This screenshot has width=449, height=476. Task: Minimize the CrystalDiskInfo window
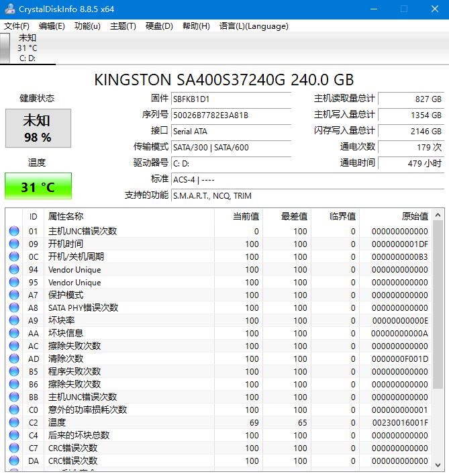click(x=374, y=9)
